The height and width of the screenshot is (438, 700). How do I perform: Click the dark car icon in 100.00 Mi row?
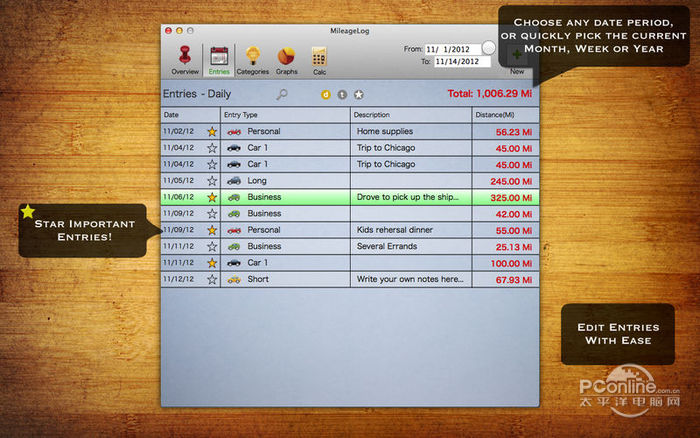[234, 263]
